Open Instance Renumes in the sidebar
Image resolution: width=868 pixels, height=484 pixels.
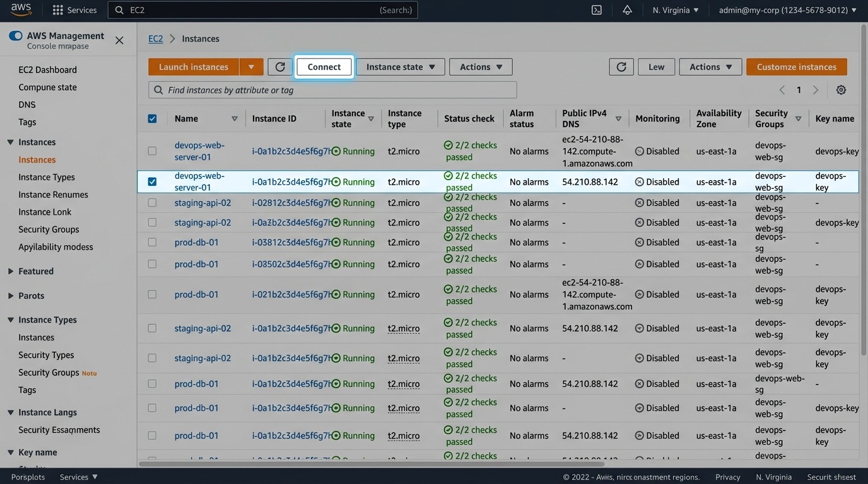(53, 195)
